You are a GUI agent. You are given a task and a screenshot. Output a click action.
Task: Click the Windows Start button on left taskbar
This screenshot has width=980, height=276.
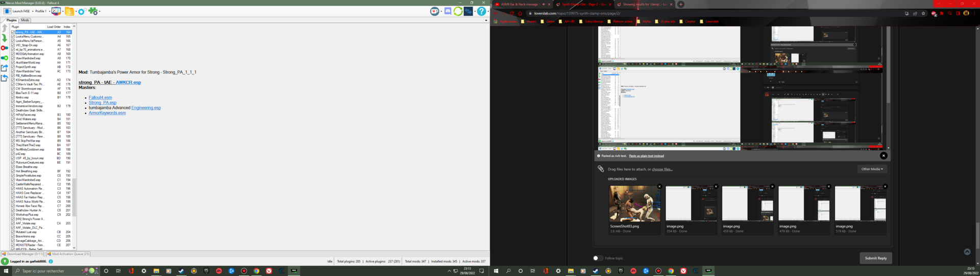6,271
